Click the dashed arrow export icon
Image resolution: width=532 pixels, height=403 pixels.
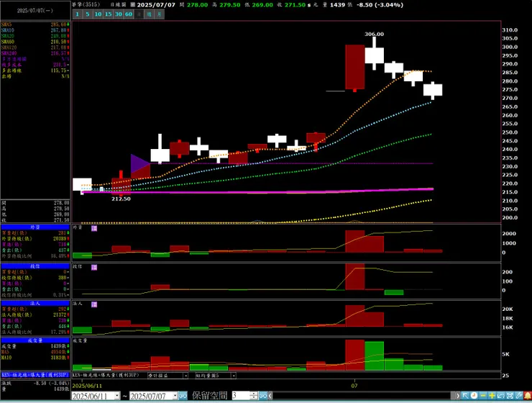[501, 396]
